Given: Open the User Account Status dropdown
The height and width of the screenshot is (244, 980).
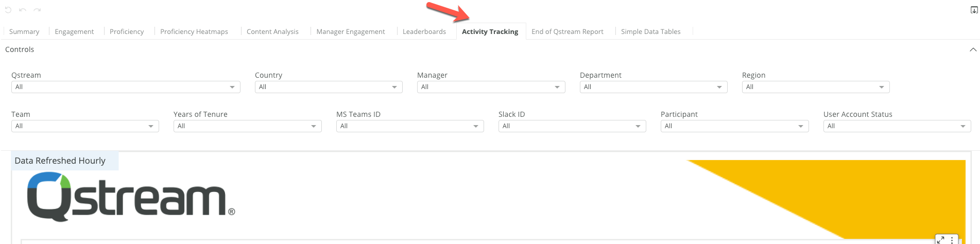Looking at the screenshot, I should [897, 126].
